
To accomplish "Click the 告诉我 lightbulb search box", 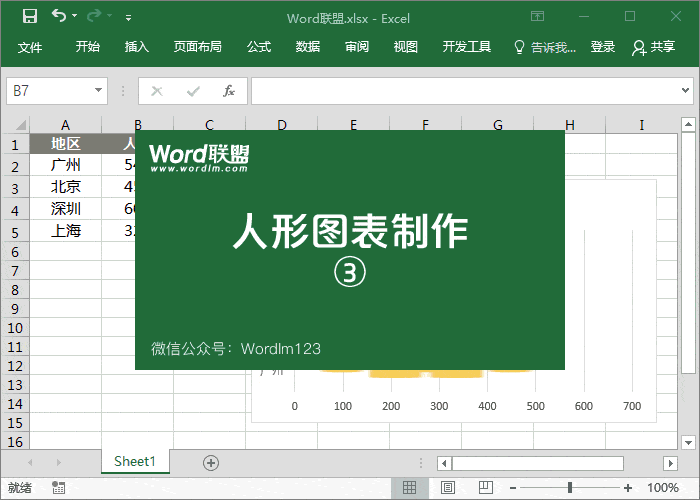I will 545,47.
